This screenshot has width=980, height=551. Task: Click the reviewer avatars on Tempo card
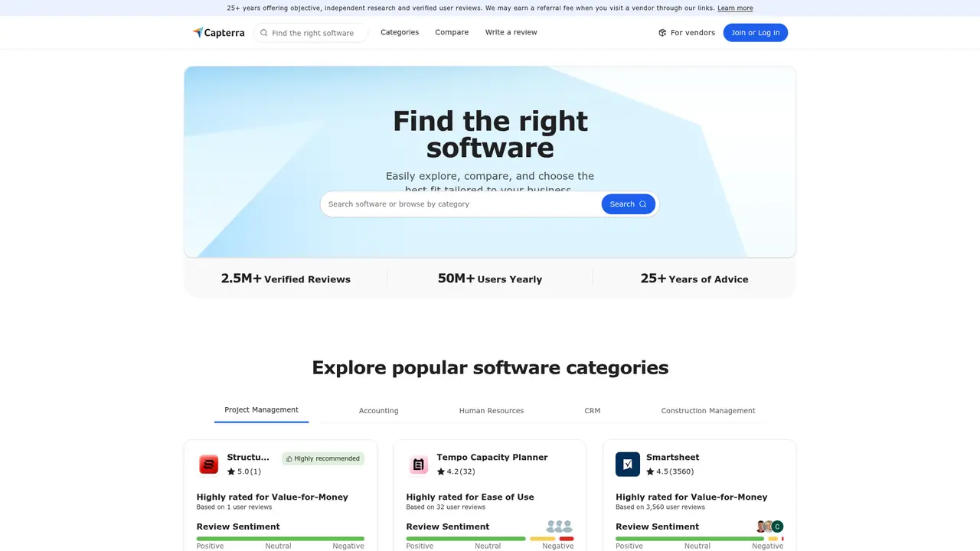(x=560, y=527)
